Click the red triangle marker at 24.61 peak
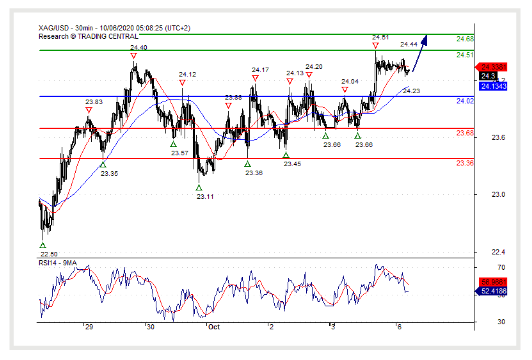 375,46
